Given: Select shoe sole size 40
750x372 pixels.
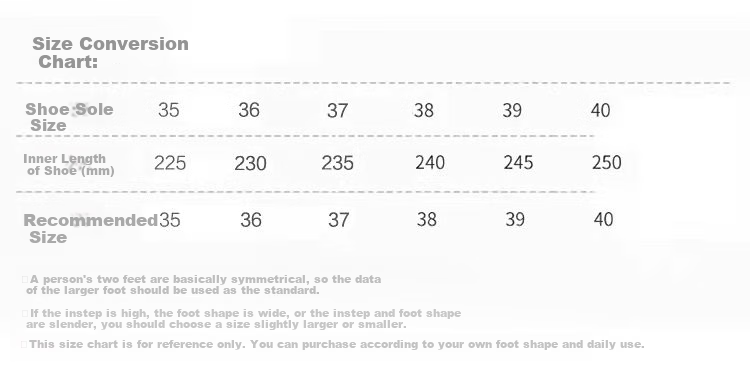Looking at the screenshot, I should 601,111.
